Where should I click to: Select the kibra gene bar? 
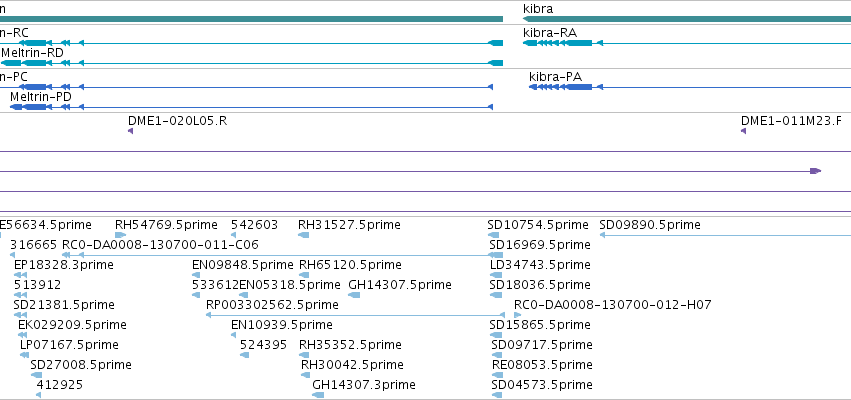pos(687,19)
